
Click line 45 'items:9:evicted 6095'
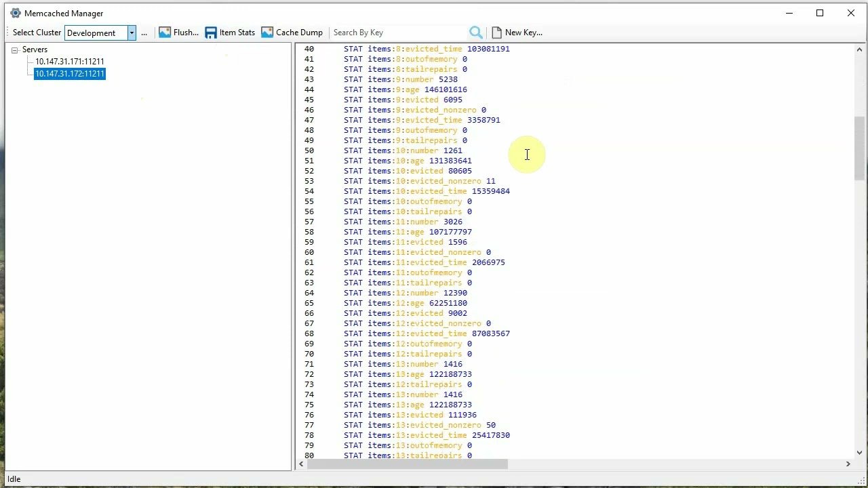coord(403,100)
